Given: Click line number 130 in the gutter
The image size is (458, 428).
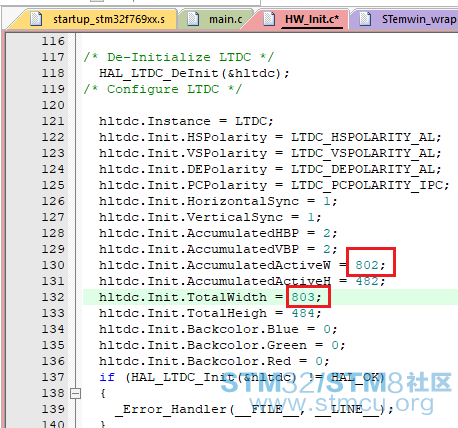Looking at the screenshot, I should click(x=53, y=265).
